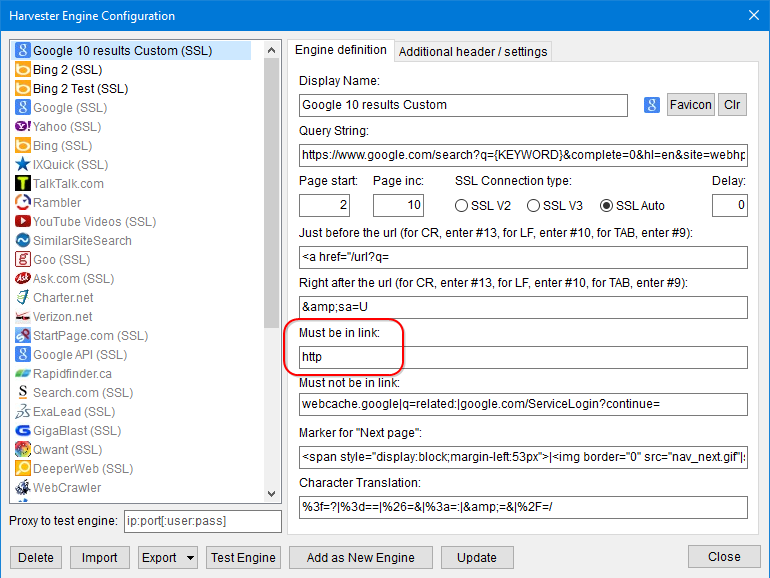The width and height of the screenshot is (770, 578).
Task: Click the IXQuick star icon
Action: [x=23, y=165]
